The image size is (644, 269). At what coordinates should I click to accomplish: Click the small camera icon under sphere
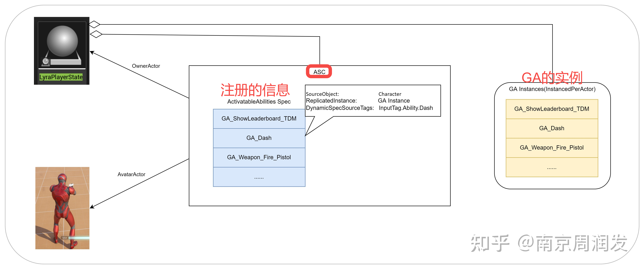tap(46, 61)
